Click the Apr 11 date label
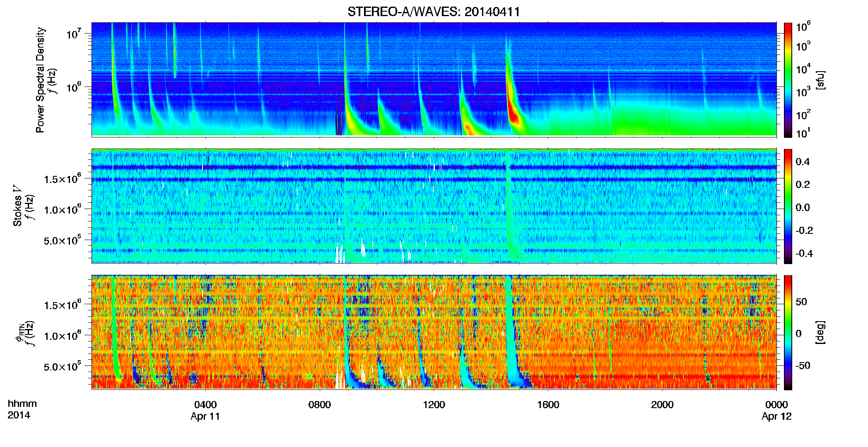 point(205,416)
